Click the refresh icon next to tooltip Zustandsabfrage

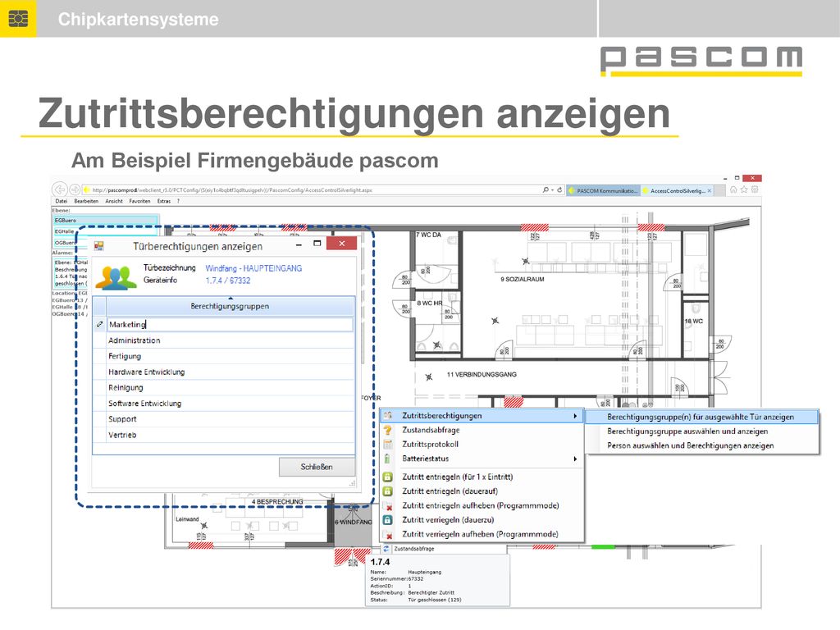click(x=386, y=549)
